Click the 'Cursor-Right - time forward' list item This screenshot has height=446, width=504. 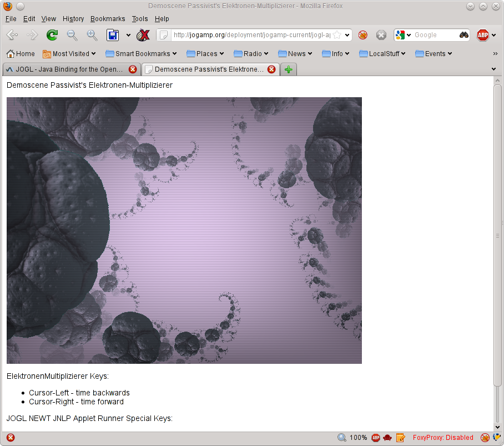point(76,402)
